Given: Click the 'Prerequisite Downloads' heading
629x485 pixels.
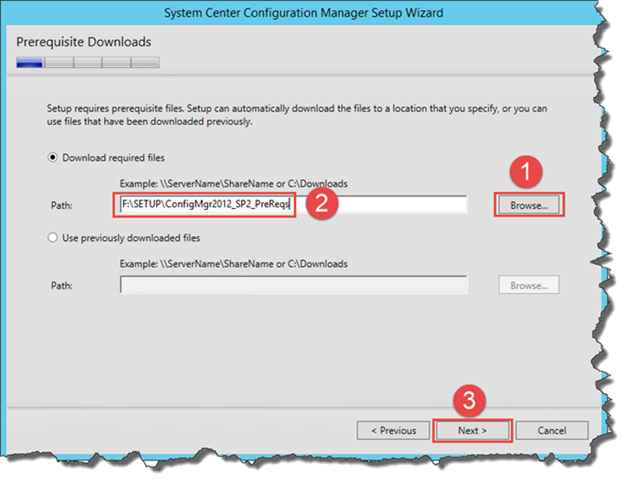Looking at the screenshot, I should [x=84, y=42].
